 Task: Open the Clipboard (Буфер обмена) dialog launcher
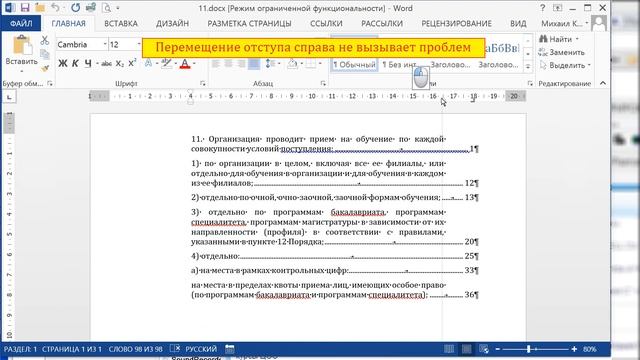click(50, 83)
